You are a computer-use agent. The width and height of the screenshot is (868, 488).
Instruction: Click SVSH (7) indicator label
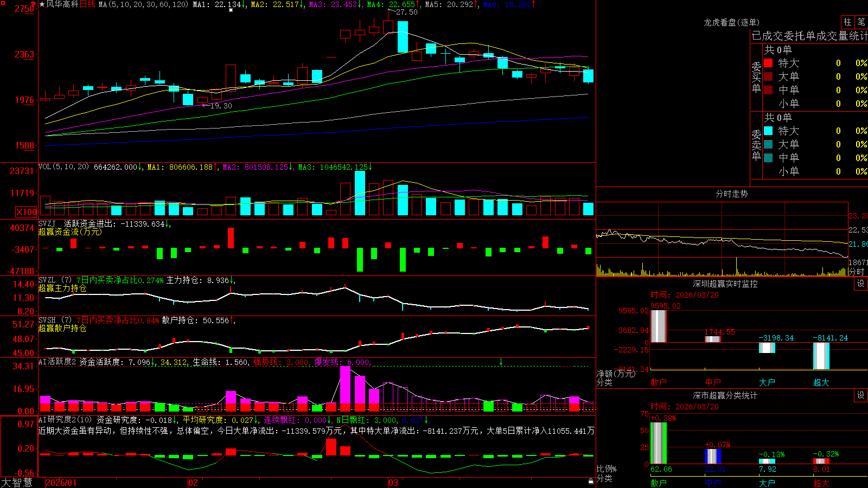(x=55, y=320)
